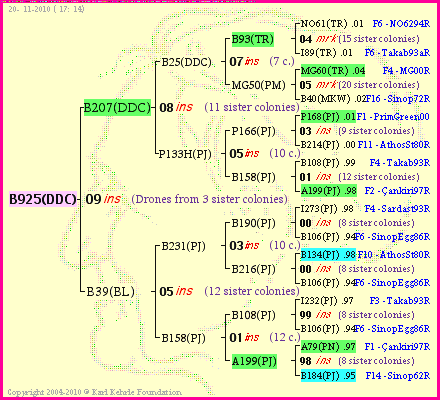440x400 pixels.
Task: Click the highlighted A199(PJ) node at bottom
Action: click(254, 361)
